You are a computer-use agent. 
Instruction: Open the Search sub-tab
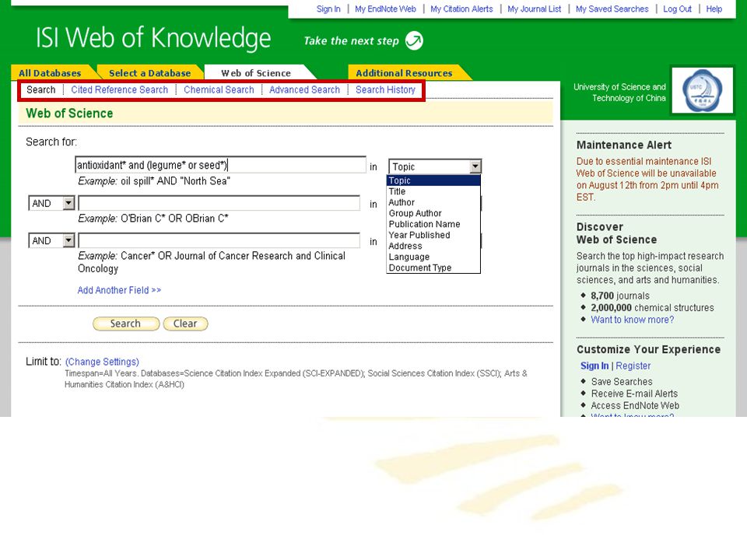[41, 89]
